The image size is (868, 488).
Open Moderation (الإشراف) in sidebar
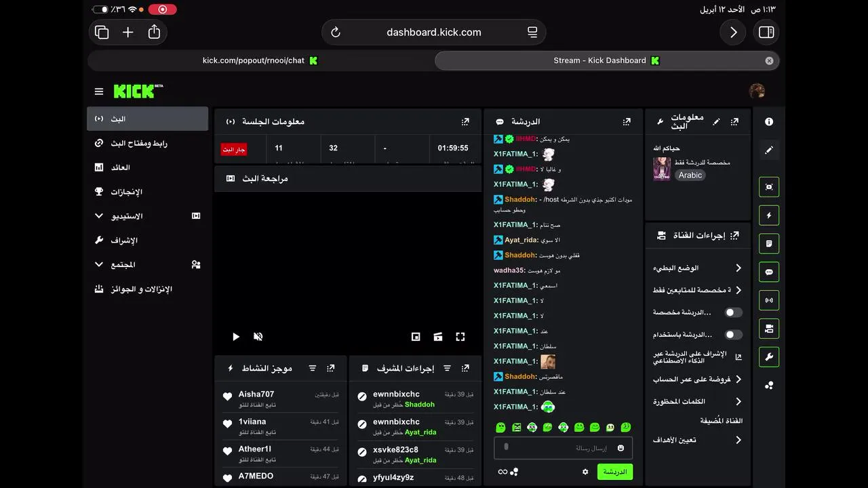click(147, 240)
